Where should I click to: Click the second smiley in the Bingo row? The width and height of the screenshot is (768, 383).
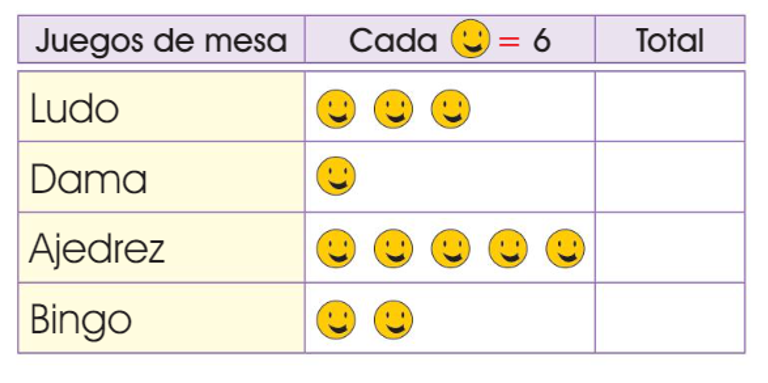point(393,320)
